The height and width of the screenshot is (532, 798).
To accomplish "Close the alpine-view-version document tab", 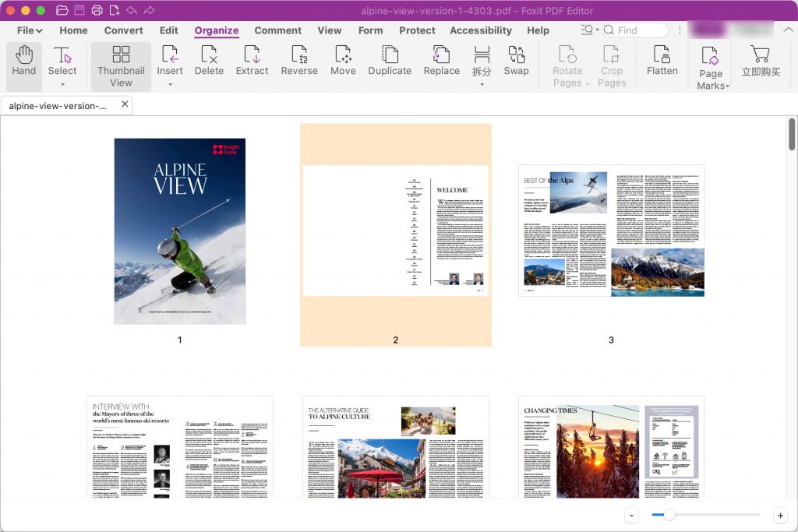I will (125, 104).
